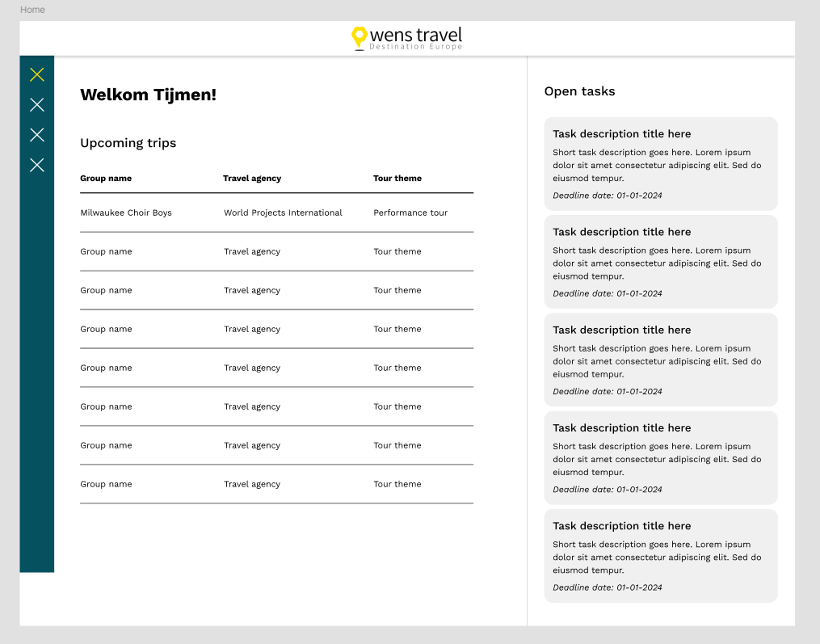This screenshot has width=820, height=644.
Task: Open the last Group name table row
Action: coord(276,485)
